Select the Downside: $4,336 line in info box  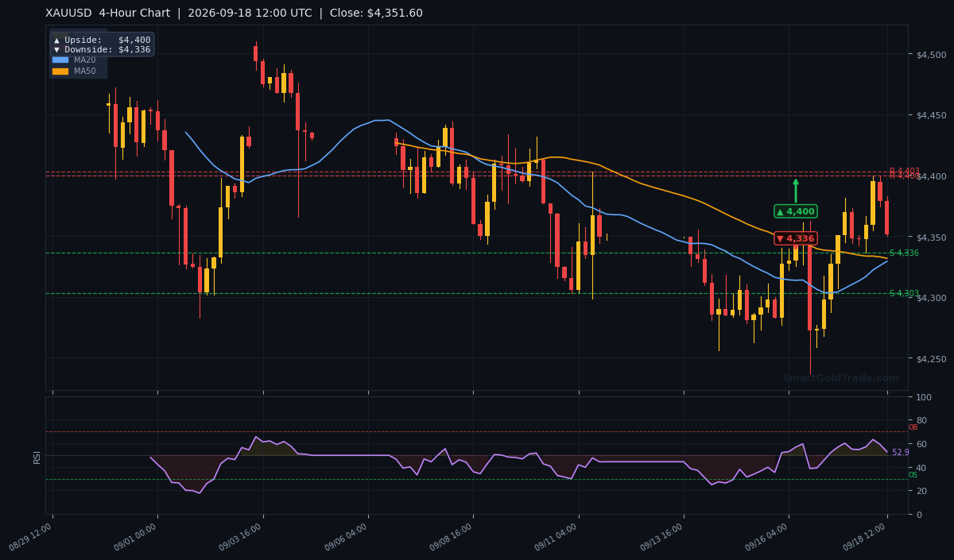pos(103,49)
